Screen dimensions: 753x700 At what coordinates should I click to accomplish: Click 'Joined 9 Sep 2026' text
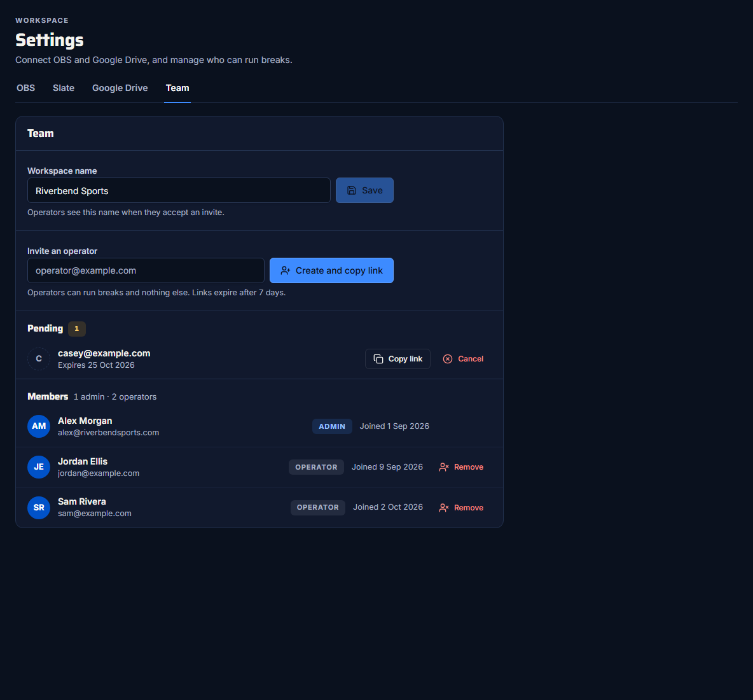point(387,467)
